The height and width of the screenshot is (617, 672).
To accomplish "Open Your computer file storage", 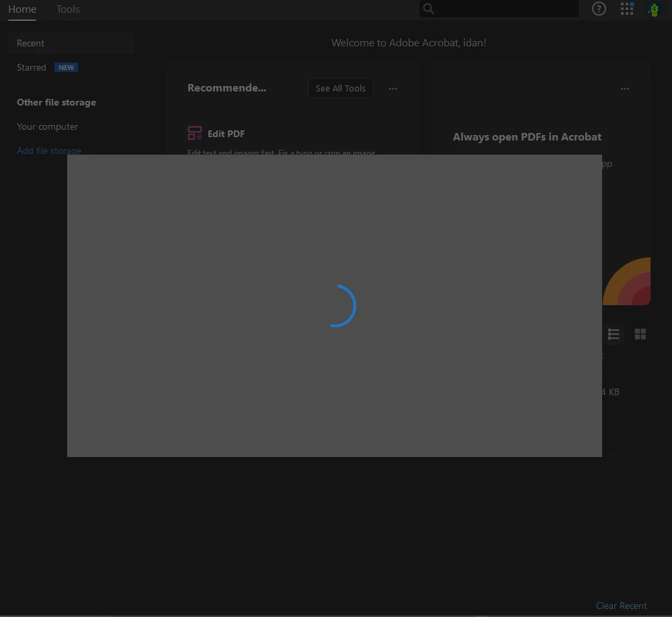I will [47, 126].
